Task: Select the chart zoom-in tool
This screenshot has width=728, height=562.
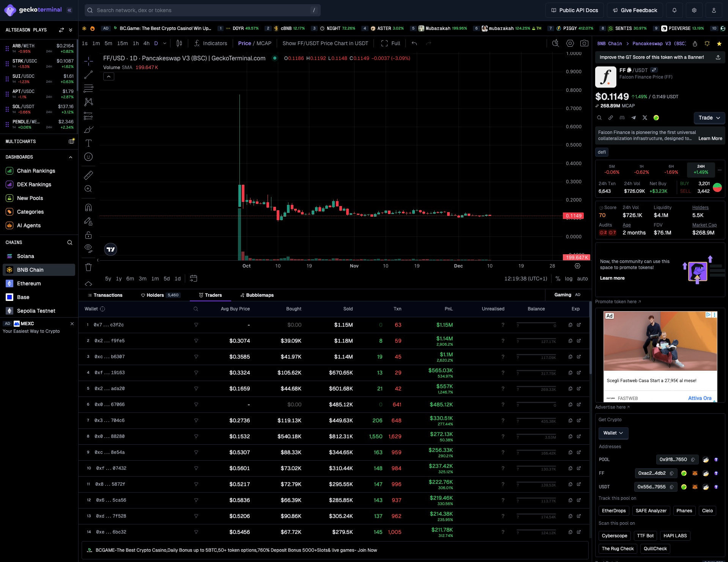Action: [88, 189]
